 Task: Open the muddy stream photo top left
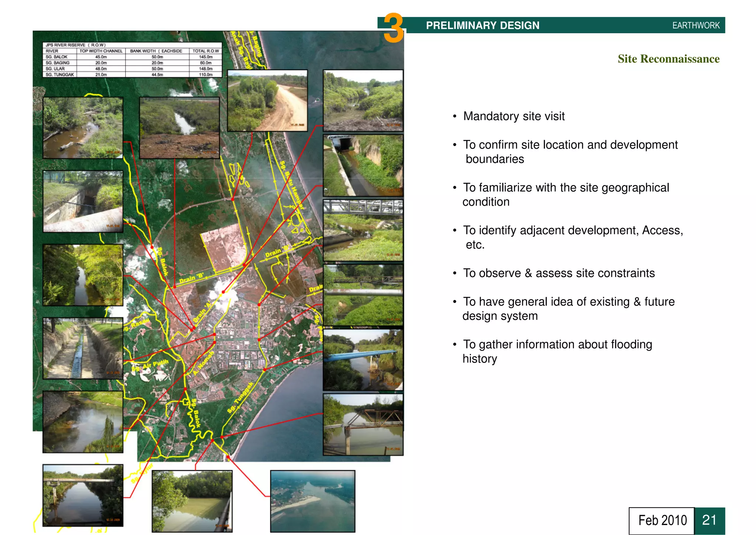coord(83,128)
